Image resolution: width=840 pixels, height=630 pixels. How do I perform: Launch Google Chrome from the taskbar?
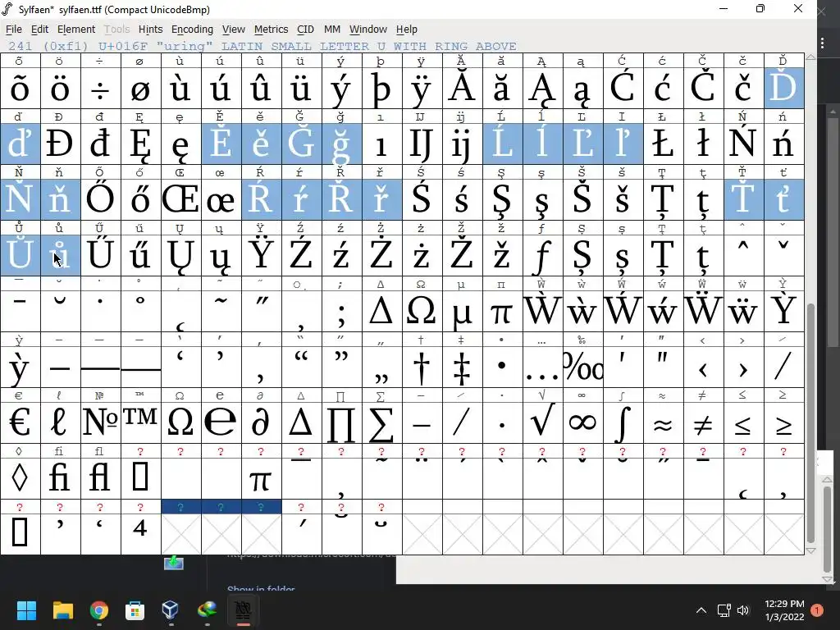coord(99,609)
